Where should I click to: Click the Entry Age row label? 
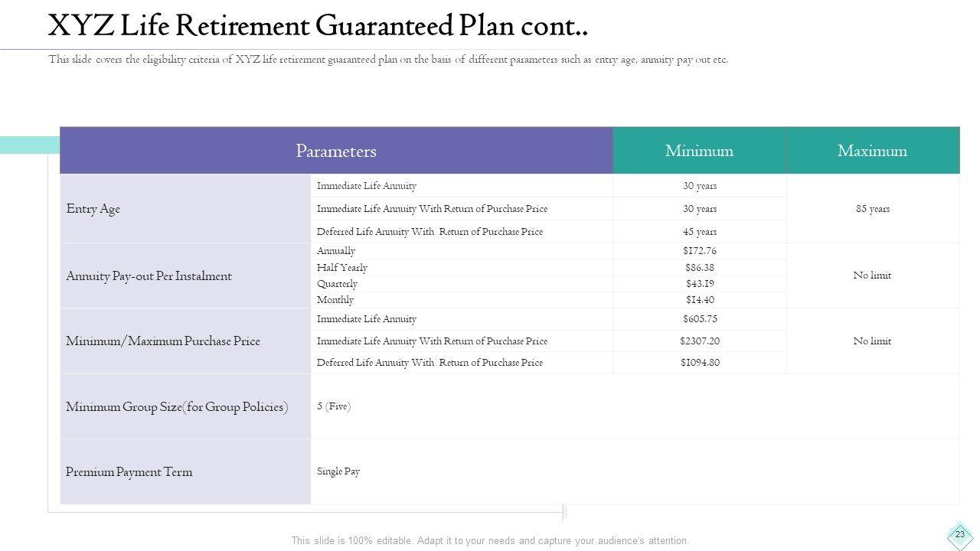(x=93, y=209)
